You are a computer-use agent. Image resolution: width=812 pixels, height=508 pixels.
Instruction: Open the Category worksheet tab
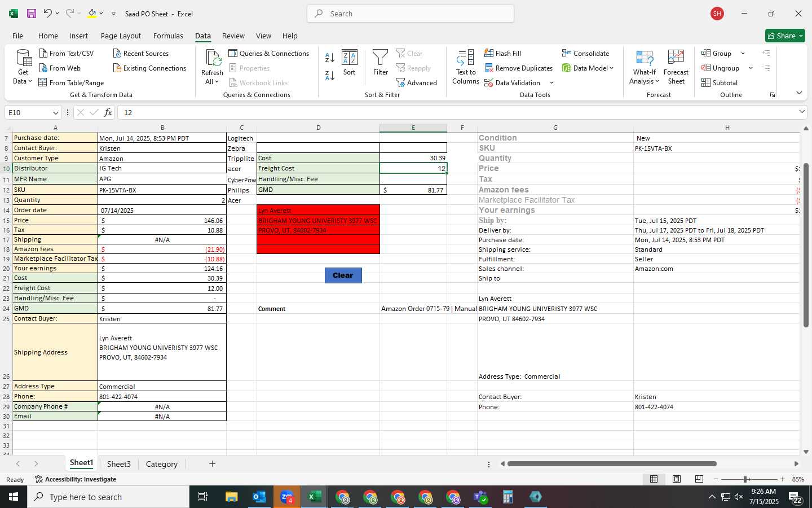[x=162, y=464]
